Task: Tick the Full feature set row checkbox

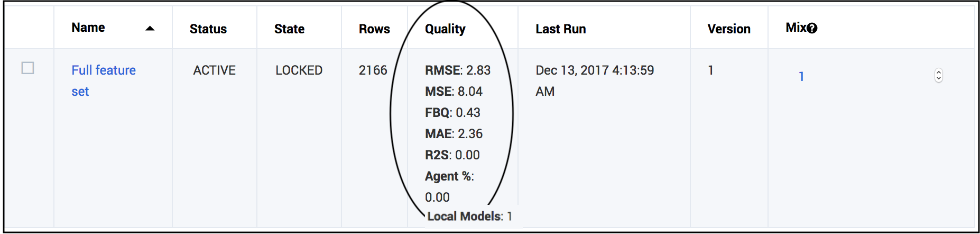Action: (x=28, y=68)
